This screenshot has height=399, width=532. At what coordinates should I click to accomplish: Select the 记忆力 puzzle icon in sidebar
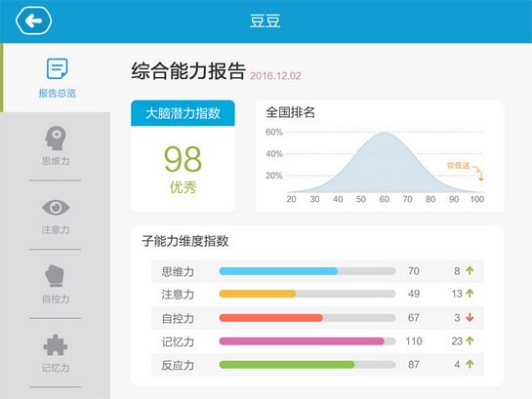coord(56,345)
